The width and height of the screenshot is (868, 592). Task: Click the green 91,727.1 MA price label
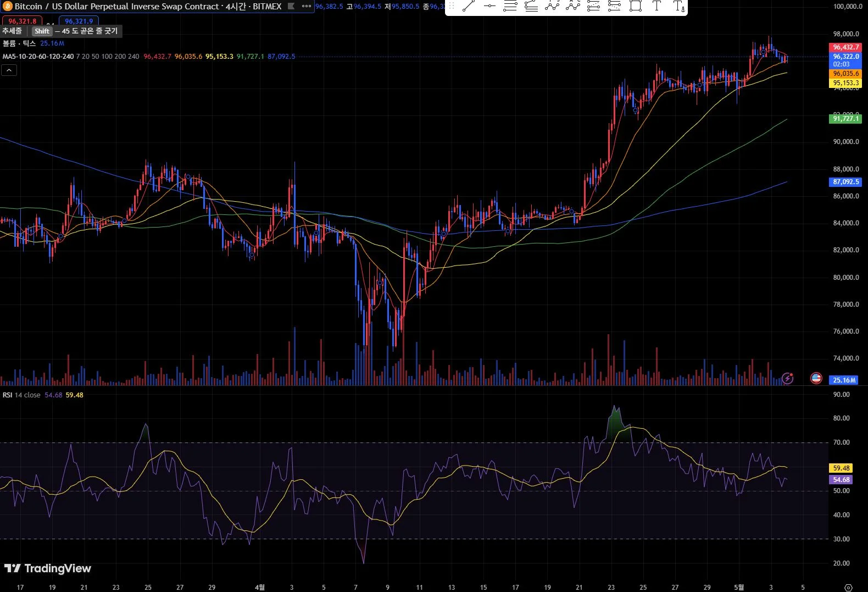click(x=845, y=119)
